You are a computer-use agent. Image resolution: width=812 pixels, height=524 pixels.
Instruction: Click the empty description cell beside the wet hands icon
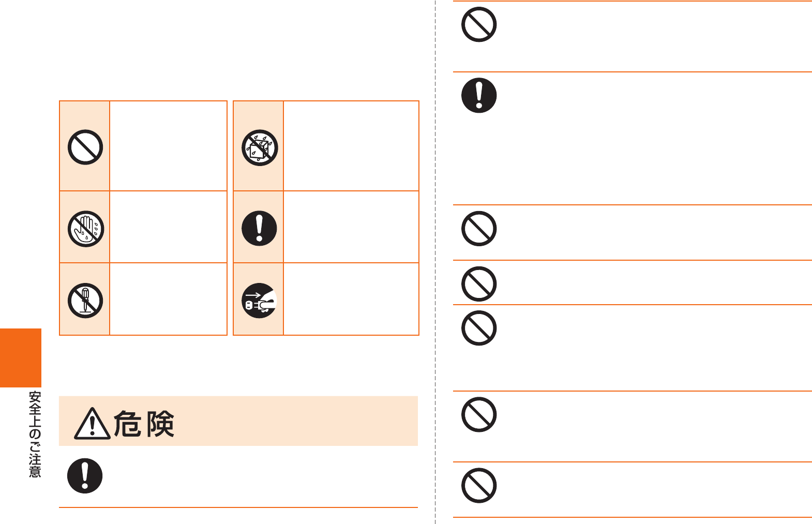pos(168,227)
